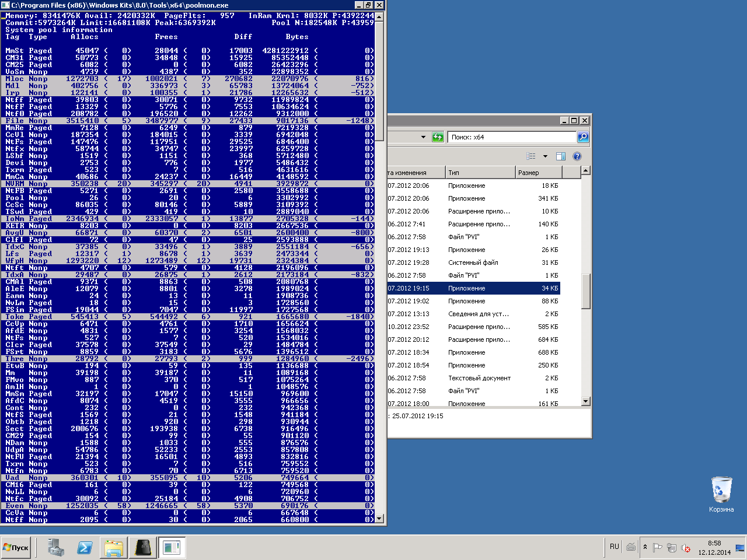Sort by the Тип column header
The width and height of the screenshot is (747, 560).
pyautogui.click(x=480, y=173)
